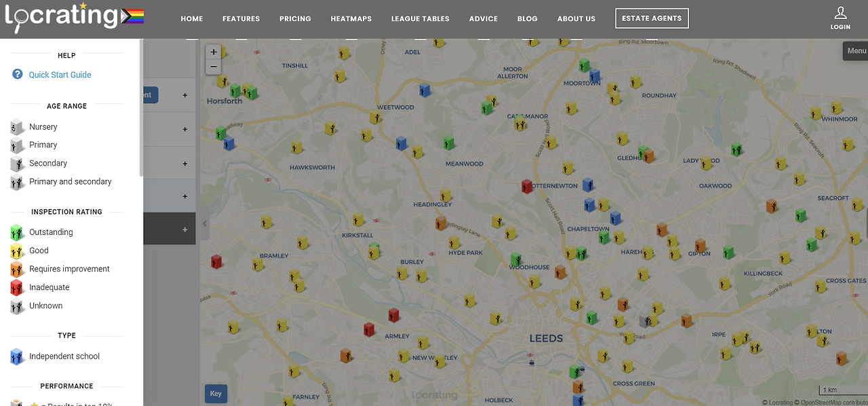Image resolution: width=868 pixels, height=406 pixels.
Task: Click the Outstanding legend label
Action: click(51, 232)
